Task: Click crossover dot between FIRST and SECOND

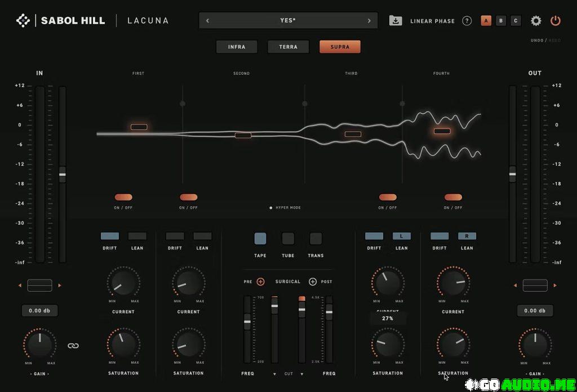Action: click(x=183, y=104)
